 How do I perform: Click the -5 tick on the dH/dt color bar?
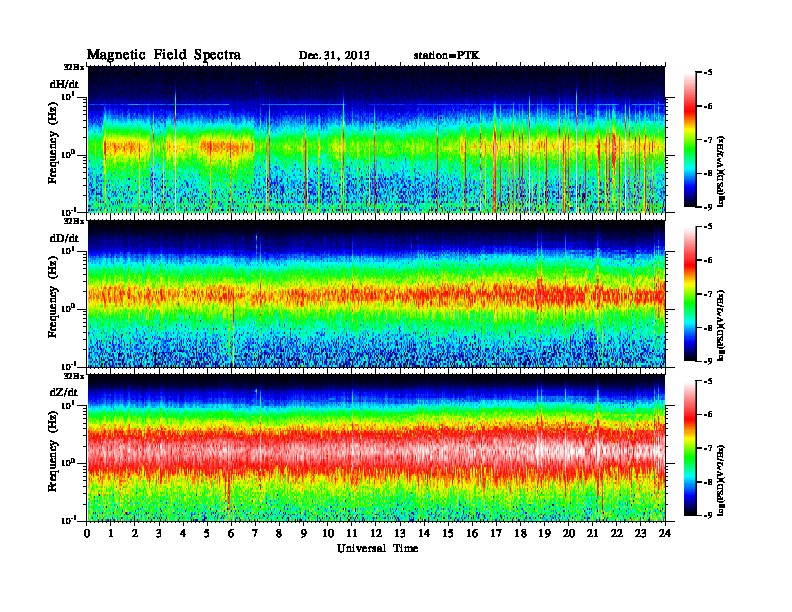(x=708, y=73)
